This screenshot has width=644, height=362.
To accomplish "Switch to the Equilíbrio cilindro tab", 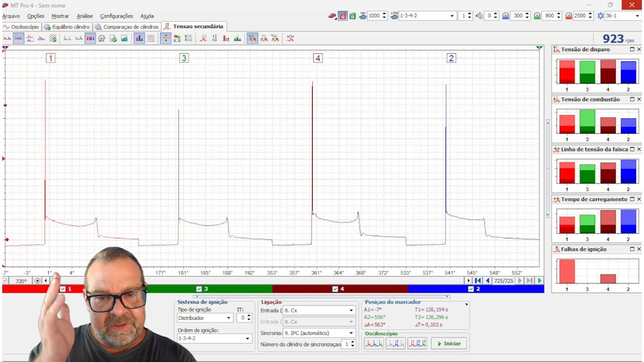I will (67, 27).
